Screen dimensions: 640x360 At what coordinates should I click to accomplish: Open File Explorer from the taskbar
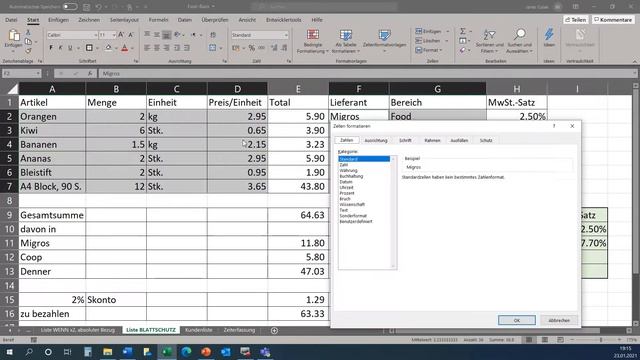click(107, 351)
